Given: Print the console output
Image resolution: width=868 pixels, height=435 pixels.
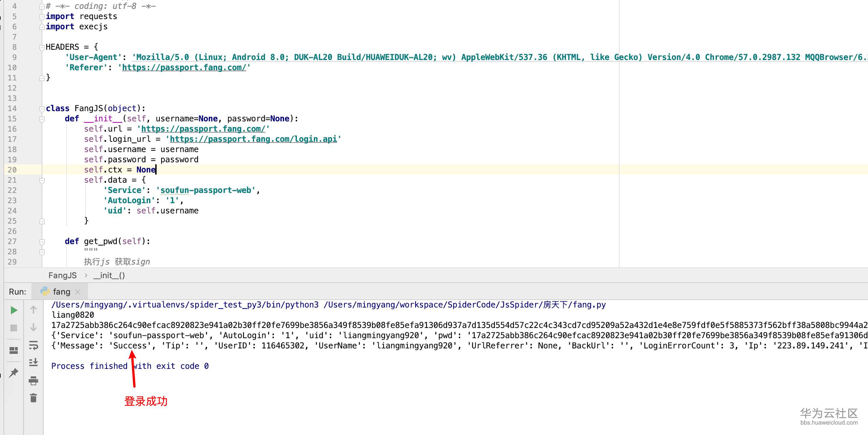Looking at the screenshot, I should 33,381.
